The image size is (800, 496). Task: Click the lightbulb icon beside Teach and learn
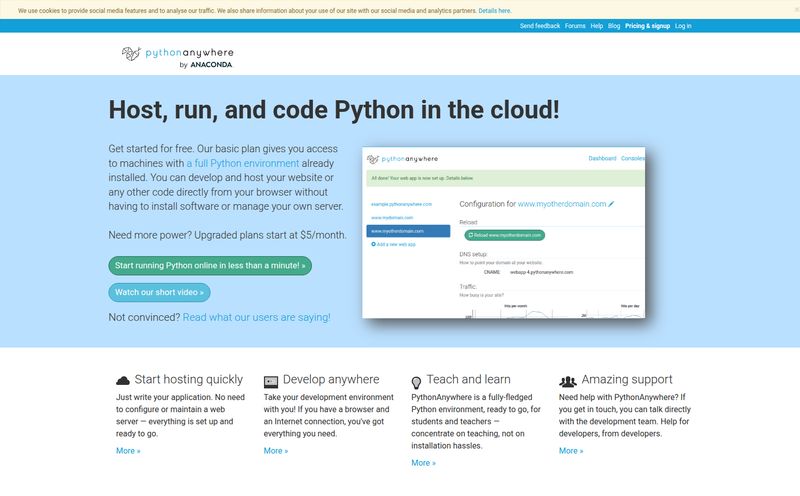coord(416,382)
